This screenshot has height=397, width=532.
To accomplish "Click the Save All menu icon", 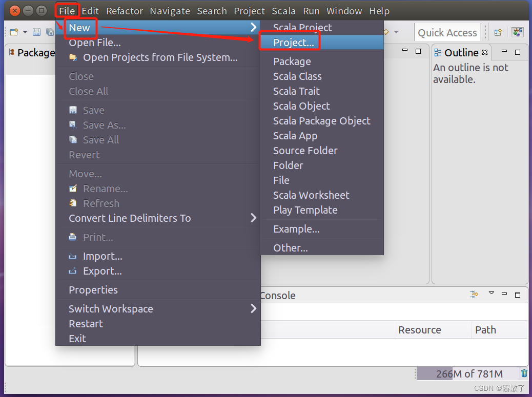I will click(73, 140).
